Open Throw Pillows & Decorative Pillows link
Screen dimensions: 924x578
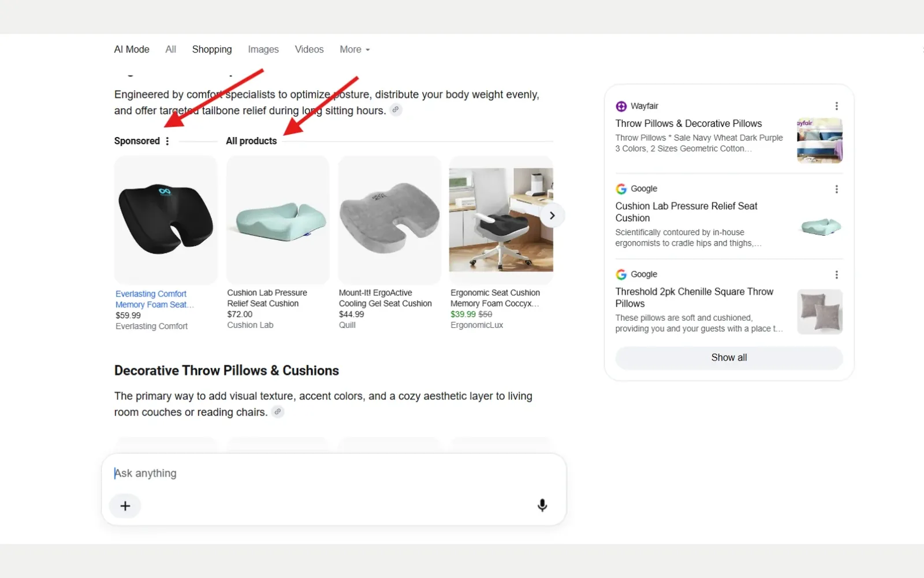(x=688, y=124)
